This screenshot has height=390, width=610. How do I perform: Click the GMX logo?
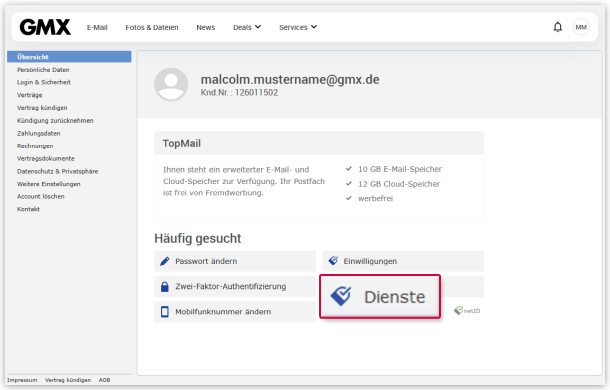(x=45, y=27)
